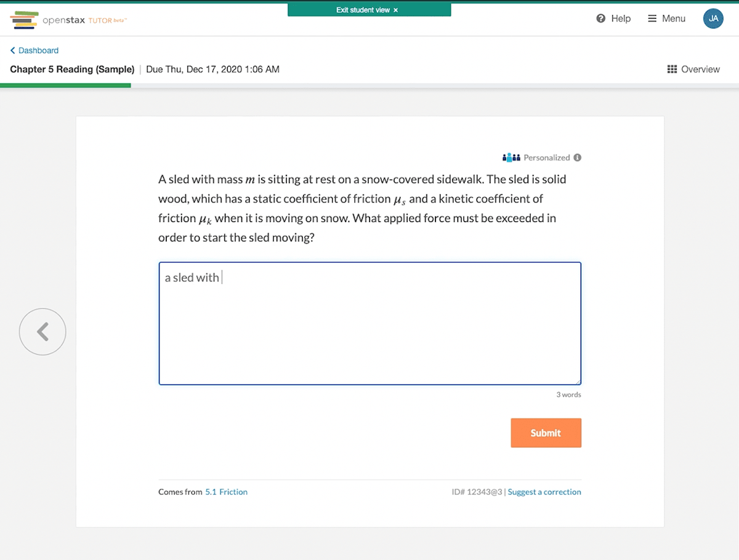Screen dimensions: 739x560
Task: Click the JA user avatar
Action: click(713, 18)
